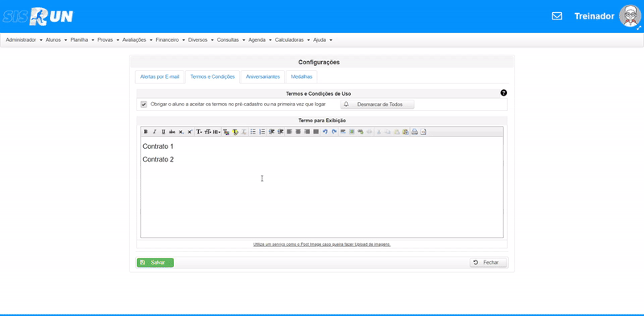644x316 pixels.
Task: Open the heading style dropdown
Action: 217,132
